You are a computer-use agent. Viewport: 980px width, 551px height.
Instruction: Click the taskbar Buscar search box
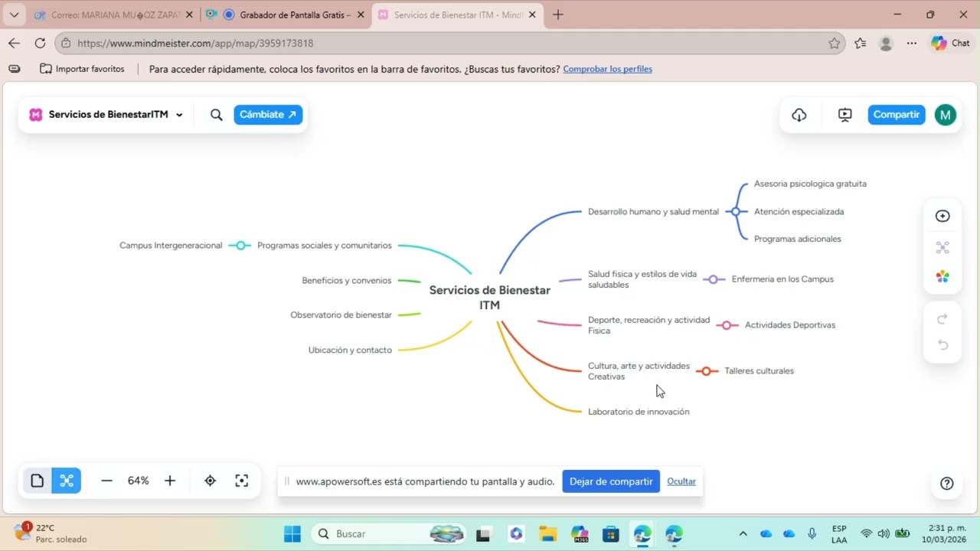click(389, 534)
